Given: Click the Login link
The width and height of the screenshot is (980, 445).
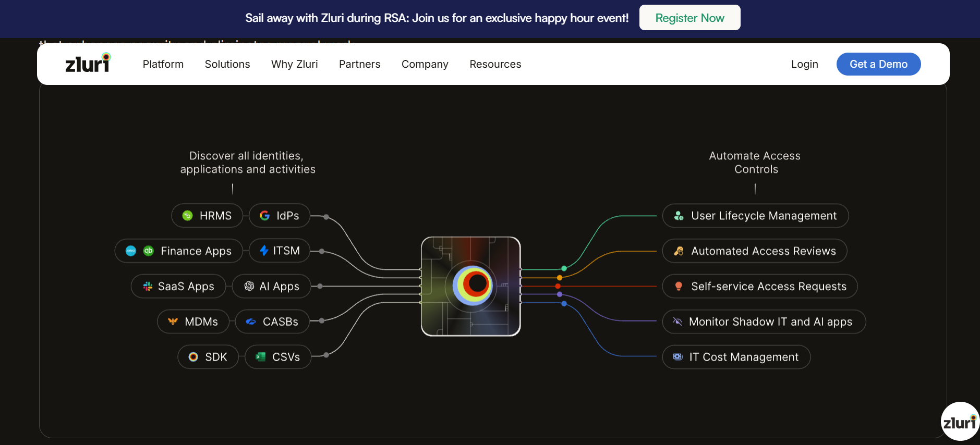Looking at the screenshot, I should 805,64.
